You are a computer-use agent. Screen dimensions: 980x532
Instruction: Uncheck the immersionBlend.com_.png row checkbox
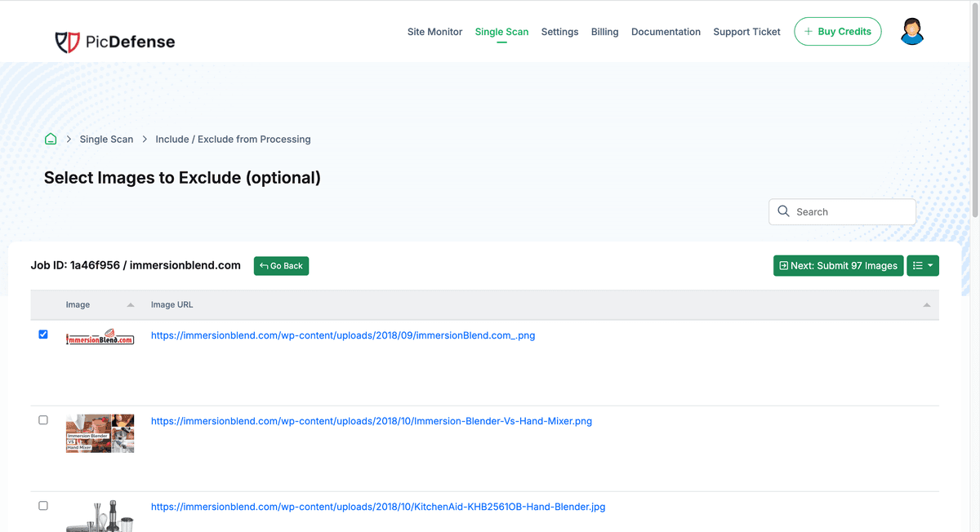[43, 335]
